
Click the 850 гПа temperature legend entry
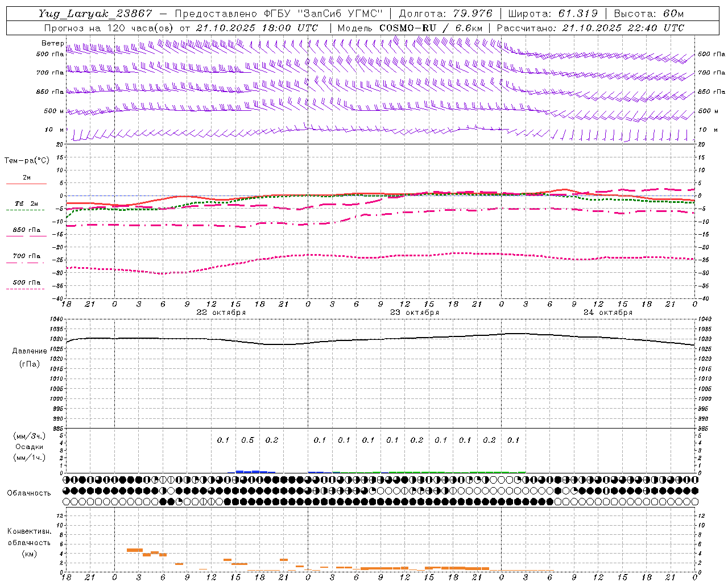(x=27, y=230)
